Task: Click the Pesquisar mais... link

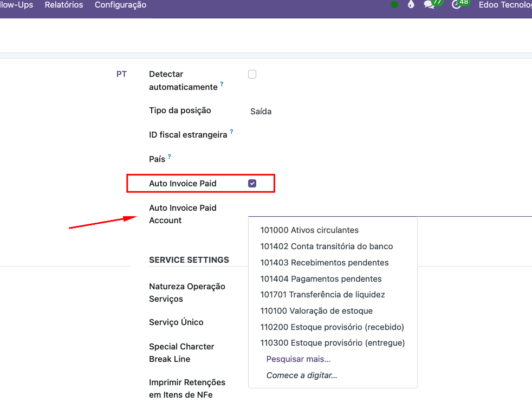Action: [298, 359]
